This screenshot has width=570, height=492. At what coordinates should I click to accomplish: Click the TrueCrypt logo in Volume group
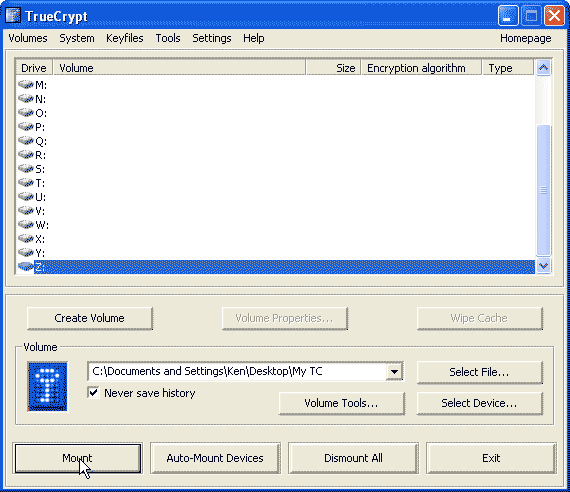[x=48, y=387]
